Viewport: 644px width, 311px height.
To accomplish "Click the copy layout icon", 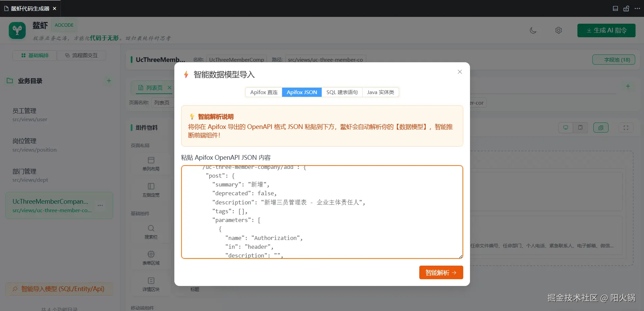I will tap(601, 128).
